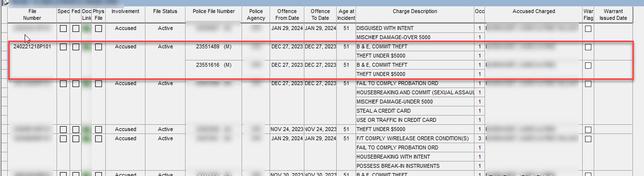This screenshot has width=644, height=176.
Task: Open Doc Link icon on FAIL TO COMPLY PROBATION row
Action: point(86,84)
